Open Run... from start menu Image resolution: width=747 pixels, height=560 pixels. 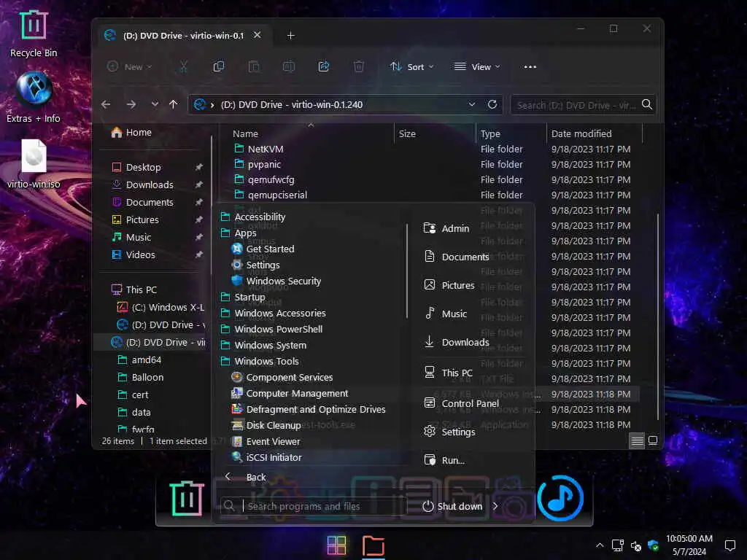(444, 461)
